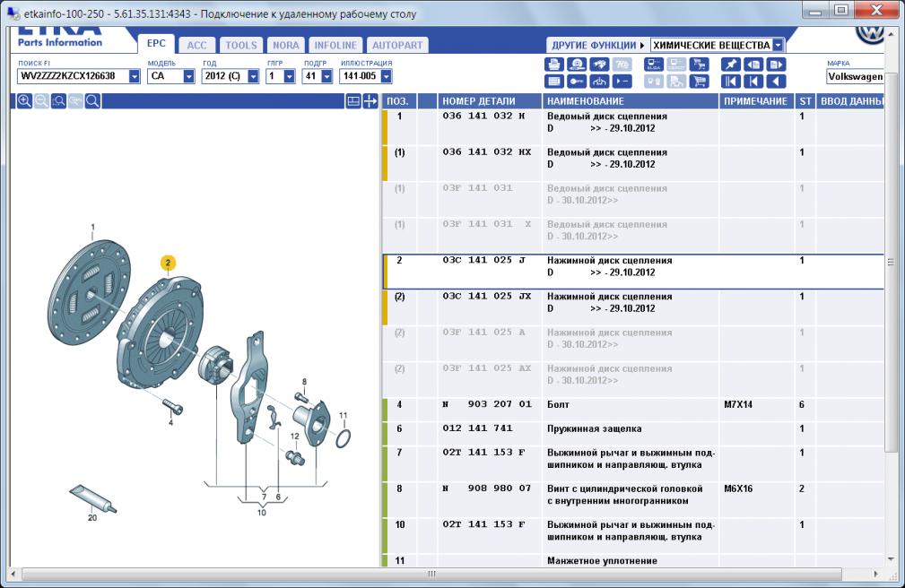
Task: Expand the Другие функции menu
Action: (597, 45)
